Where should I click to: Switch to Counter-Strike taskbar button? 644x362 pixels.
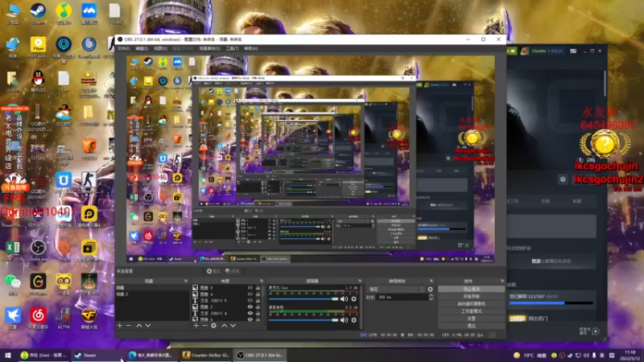click(x=206, y=355)
